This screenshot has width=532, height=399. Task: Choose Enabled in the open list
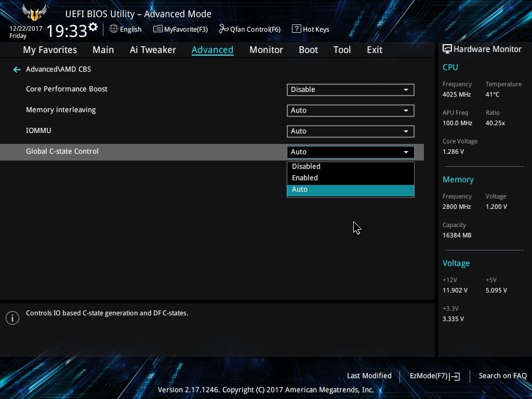point(351,178)
